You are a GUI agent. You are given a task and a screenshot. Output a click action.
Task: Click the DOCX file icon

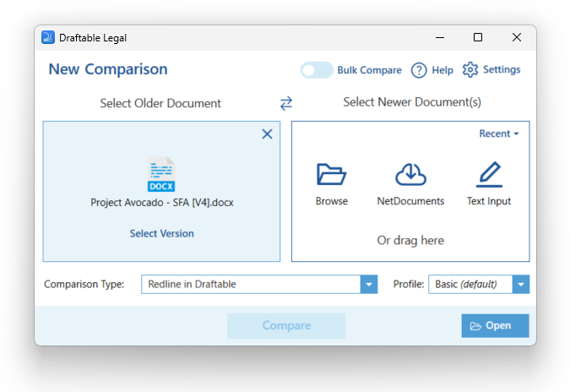click(161, 174)
